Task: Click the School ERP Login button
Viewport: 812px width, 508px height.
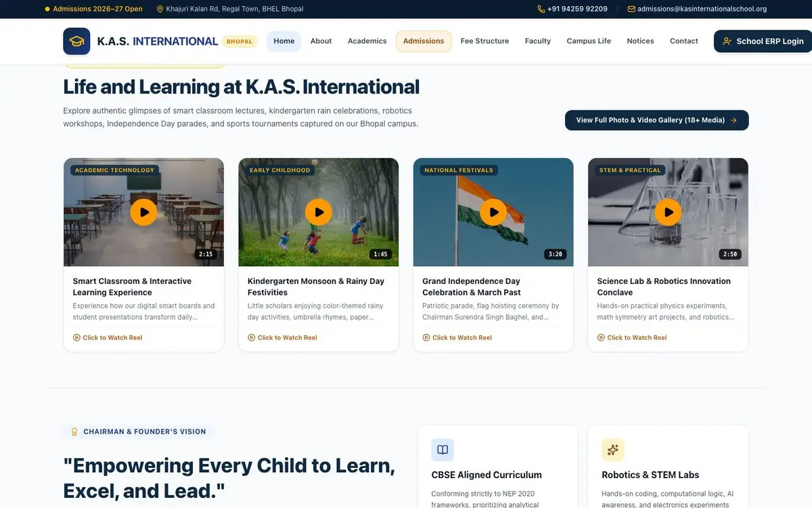Action: click(763, 41)
